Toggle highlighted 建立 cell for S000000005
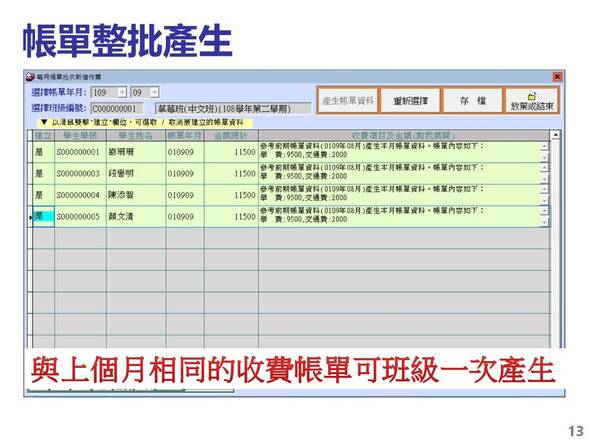 pos(43,216)
